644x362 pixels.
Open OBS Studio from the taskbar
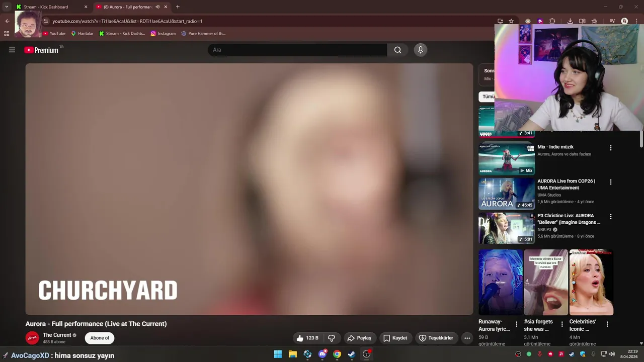[367, 354]
